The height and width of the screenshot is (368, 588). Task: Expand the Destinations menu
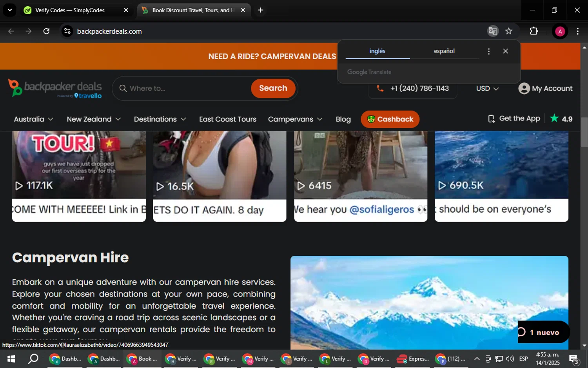pos(160,119)
